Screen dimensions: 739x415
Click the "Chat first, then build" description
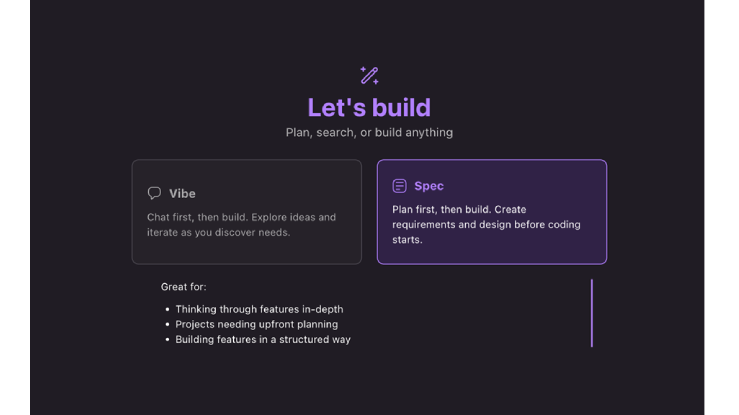241,224
